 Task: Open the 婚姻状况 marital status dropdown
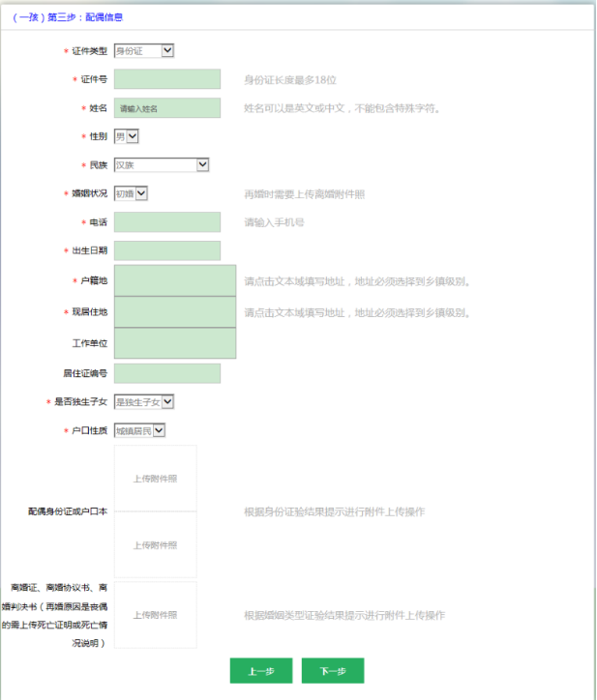[131, 193]
